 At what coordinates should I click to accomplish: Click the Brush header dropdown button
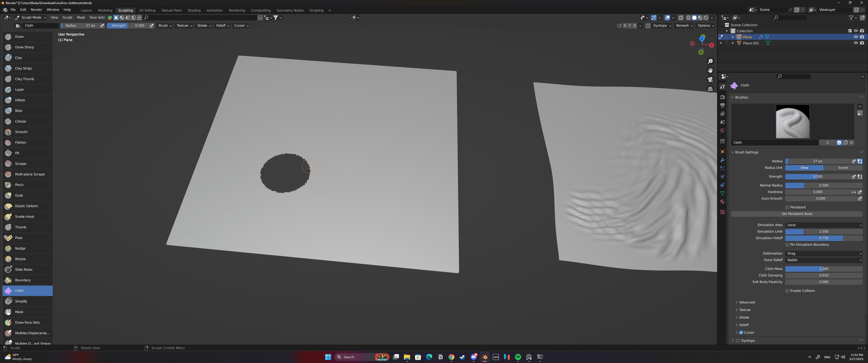tap(165, 26)
